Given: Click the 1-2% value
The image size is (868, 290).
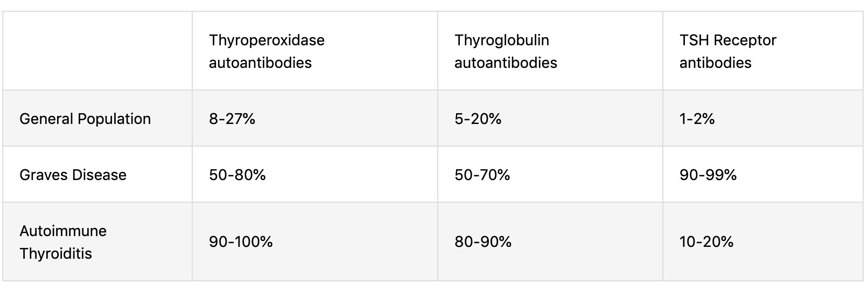Looking at the screenshot, I should click(697, 119).
